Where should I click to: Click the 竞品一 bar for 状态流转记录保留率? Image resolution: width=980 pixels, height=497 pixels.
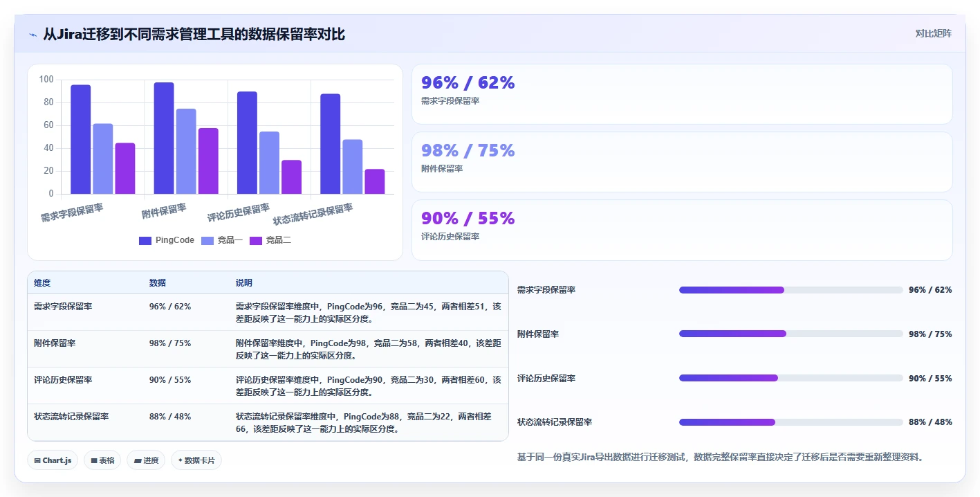tap(352, 167)
